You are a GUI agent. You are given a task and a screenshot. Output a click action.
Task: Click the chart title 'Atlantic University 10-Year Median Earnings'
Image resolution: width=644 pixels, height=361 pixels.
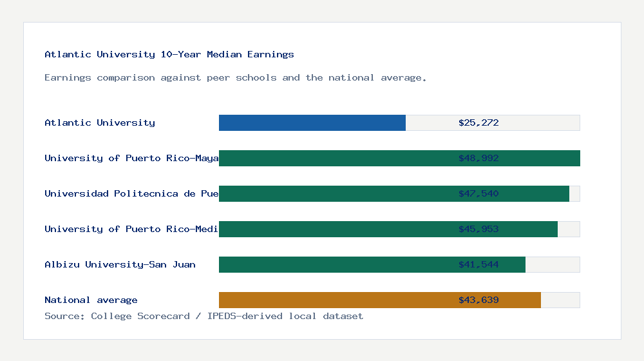[169, 54]
